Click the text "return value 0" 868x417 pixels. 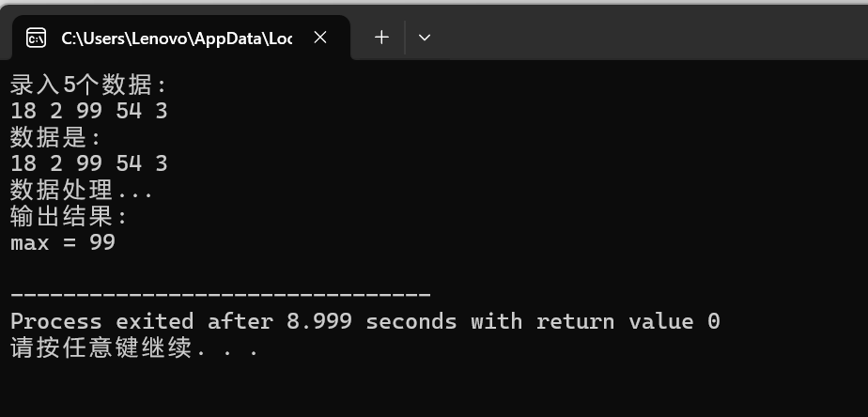click(628, 322)
